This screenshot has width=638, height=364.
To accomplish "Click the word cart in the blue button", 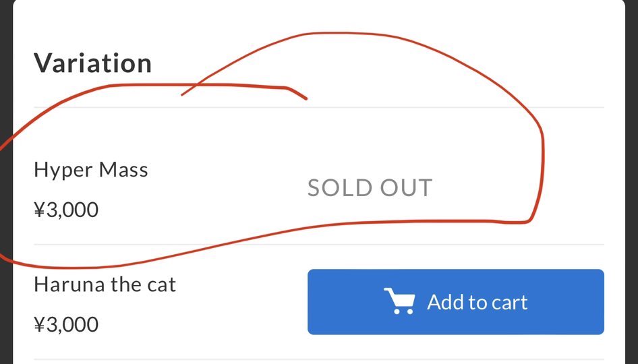I will pyautogui.click(x=507, y=302).
